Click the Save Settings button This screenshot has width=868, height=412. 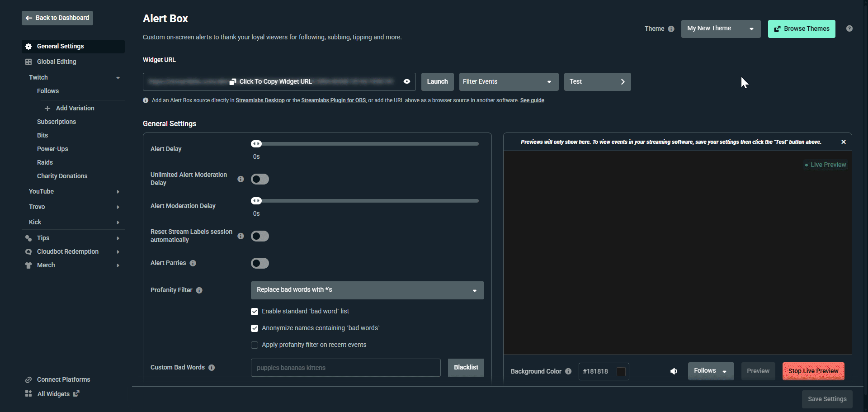pyautogui.click(x=827, y=399)
